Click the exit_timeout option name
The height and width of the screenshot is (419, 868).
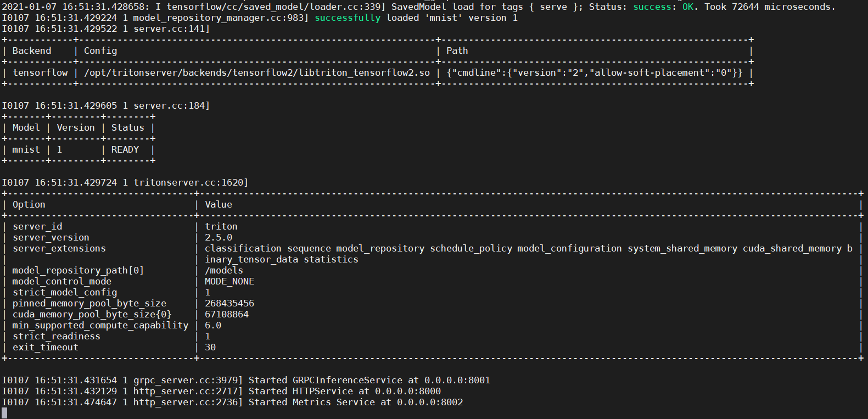point(45,347)
